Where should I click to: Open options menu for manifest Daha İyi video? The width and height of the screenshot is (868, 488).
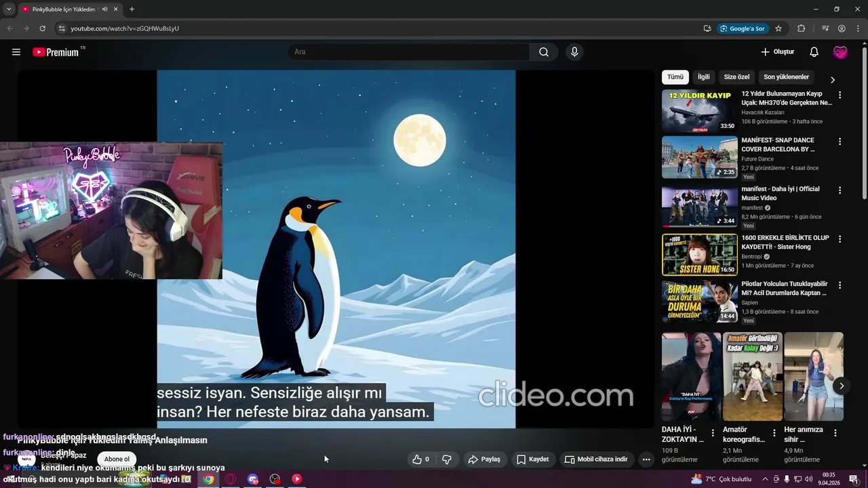tap(840, 190)
